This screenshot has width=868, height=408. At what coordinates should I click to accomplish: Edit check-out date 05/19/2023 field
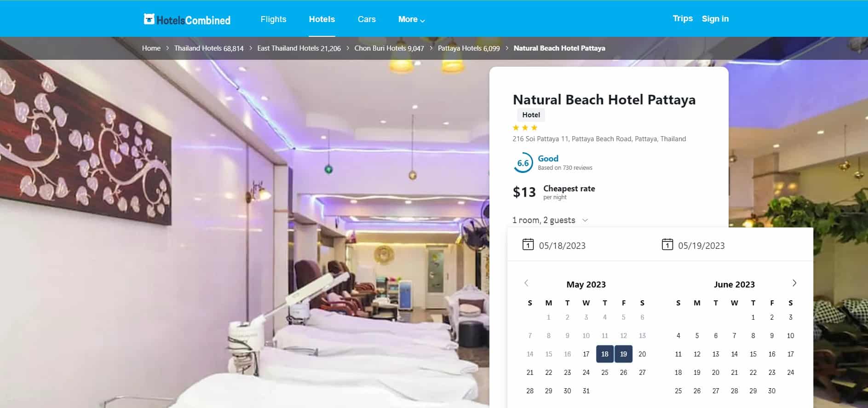click(x=701, y=246)
